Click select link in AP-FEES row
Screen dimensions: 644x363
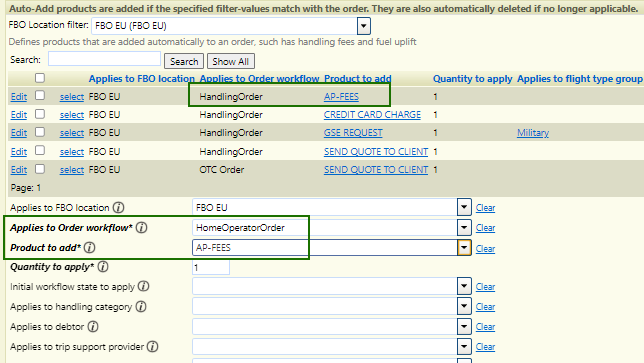pos(72,97)
